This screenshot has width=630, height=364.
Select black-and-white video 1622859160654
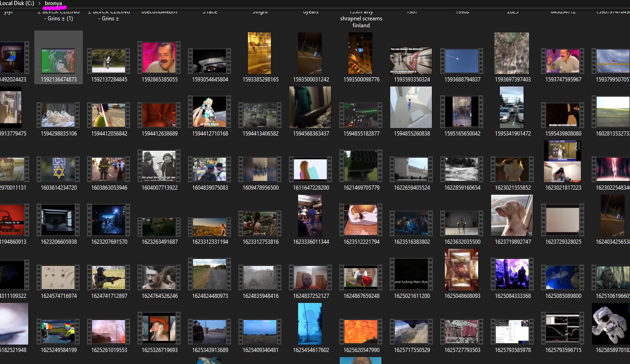click(x=462, y=169)
